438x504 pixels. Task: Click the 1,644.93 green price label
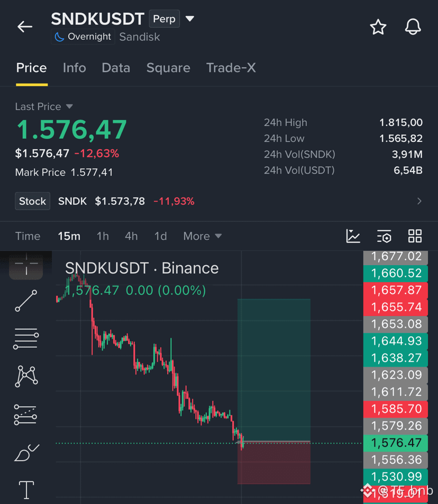(396, 341)
